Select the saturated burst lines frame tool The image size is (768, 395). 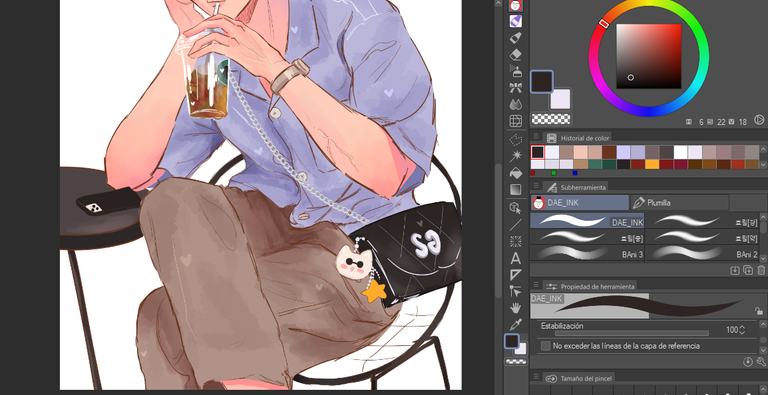coord(515,241)
